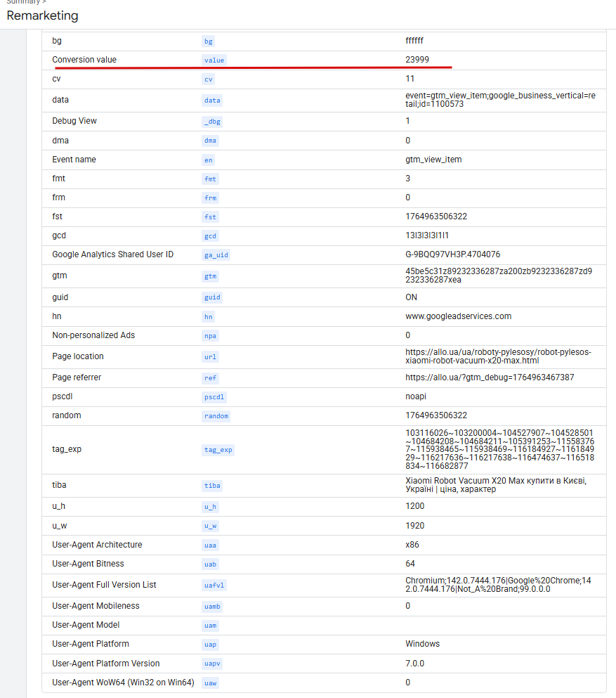Image resolution: width=616 pixels, height=698 pixels.
Task: Click the Debug View row label
Action: coord(74,121)
